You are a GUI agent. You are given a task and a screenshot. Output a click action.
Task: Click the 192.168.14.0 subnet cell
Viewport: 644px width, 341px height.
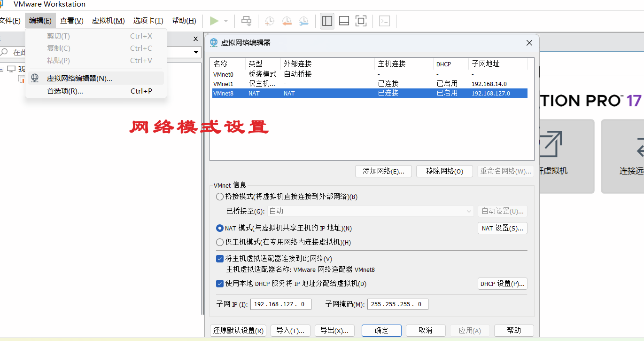coord(489,84)
